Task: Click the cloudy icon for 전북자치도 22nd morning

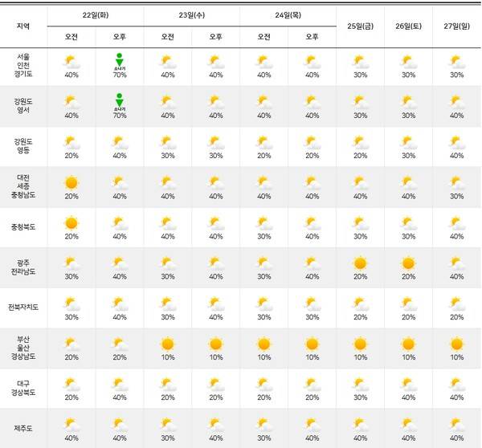Action: tap(71, 303)
